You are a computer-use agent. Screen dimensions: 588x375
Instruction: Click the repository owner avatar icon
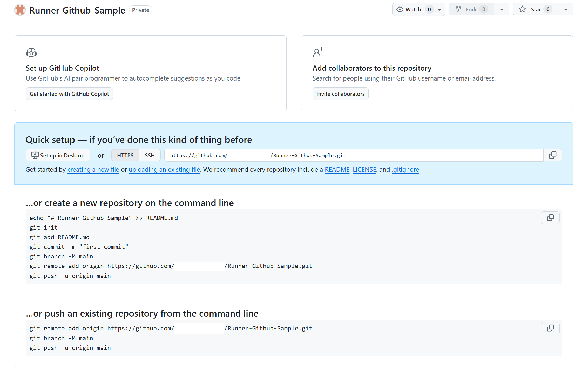click(20, 10)
